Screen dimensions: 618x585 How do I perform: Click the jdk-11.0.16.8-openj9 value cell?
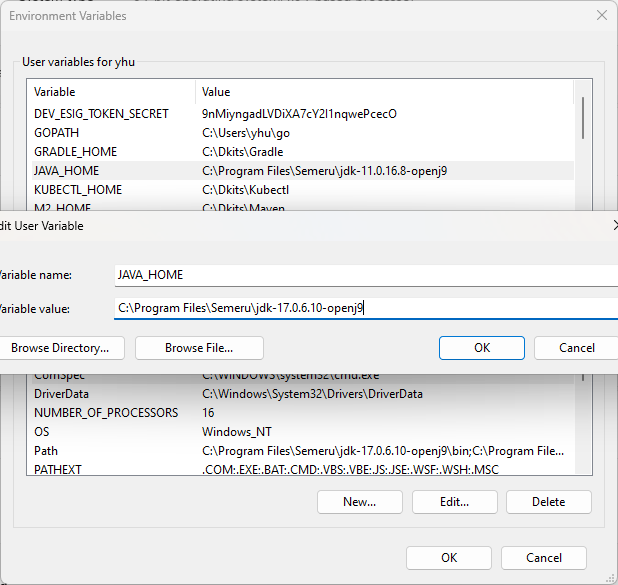(324, 171)
